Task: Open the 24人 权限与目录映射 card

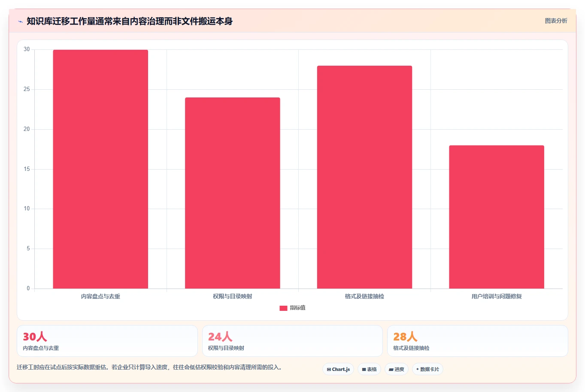Action: tap(292, 341)
